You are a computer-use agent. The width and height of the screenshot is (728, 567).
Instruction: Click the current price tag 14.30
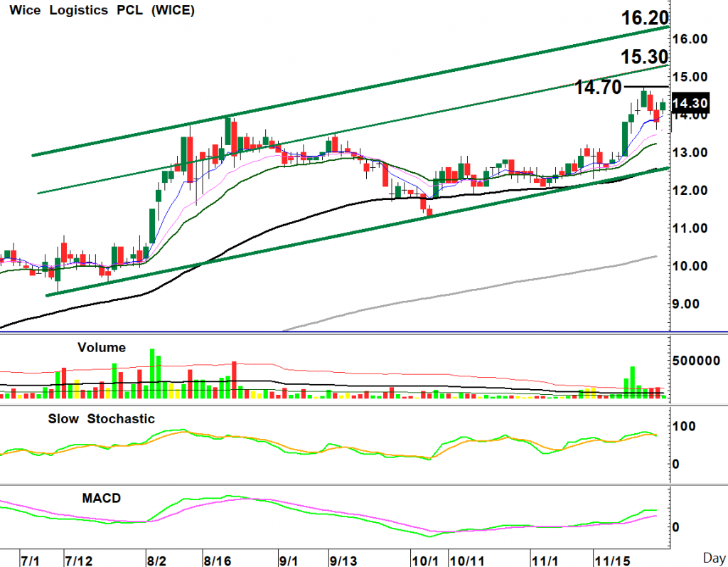point(690,103)
